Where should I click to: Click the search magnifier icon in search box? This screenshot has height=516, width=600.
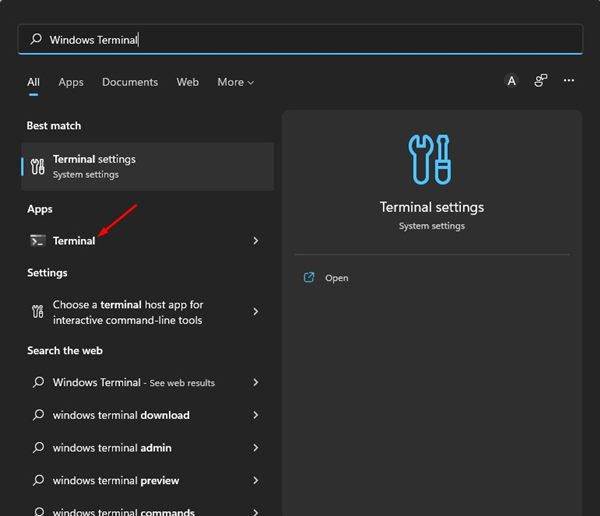click(x=36, y=39)
